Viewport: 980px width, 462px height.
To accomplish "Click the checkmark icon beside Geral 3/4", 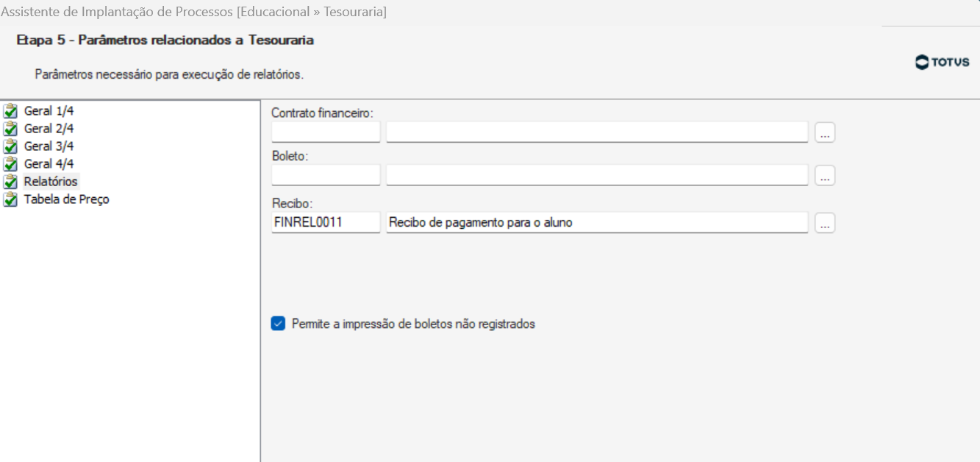I will point(10,146).
